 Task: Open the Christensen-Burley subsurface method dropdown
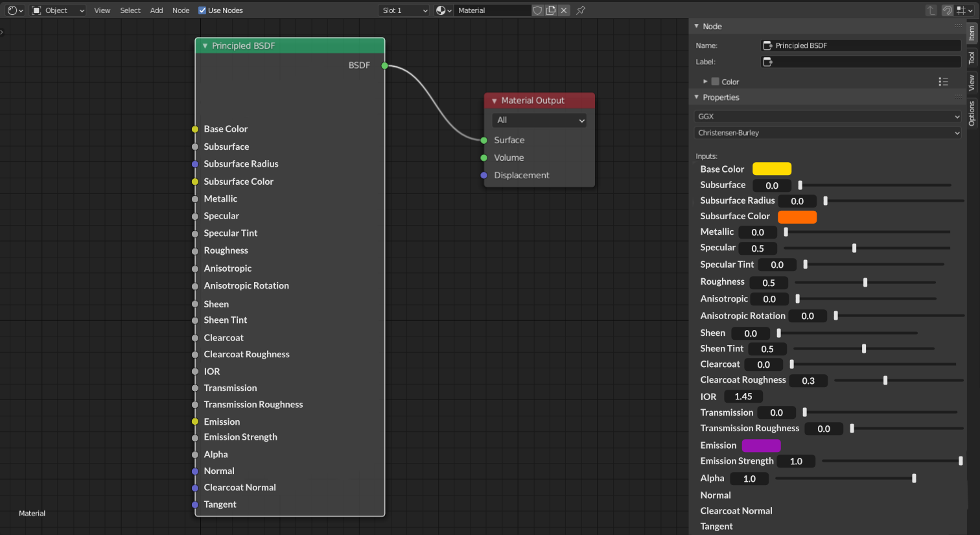tap(828, 133)
